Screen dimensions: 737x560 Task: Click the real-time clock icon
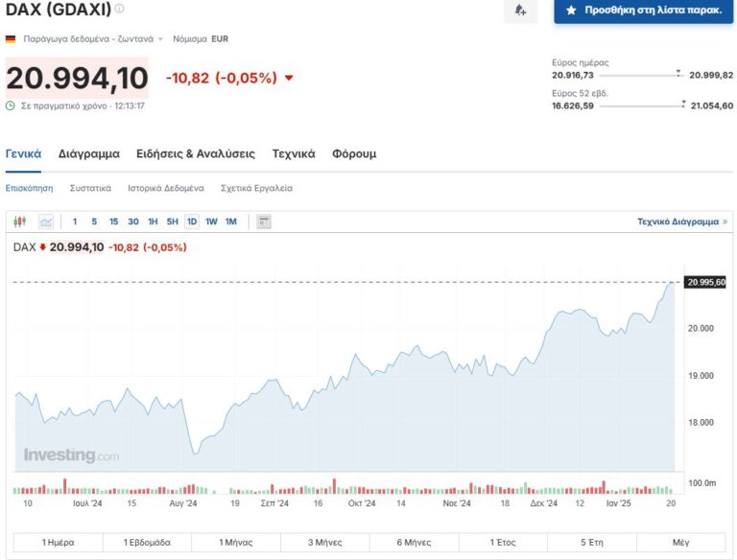11,105
